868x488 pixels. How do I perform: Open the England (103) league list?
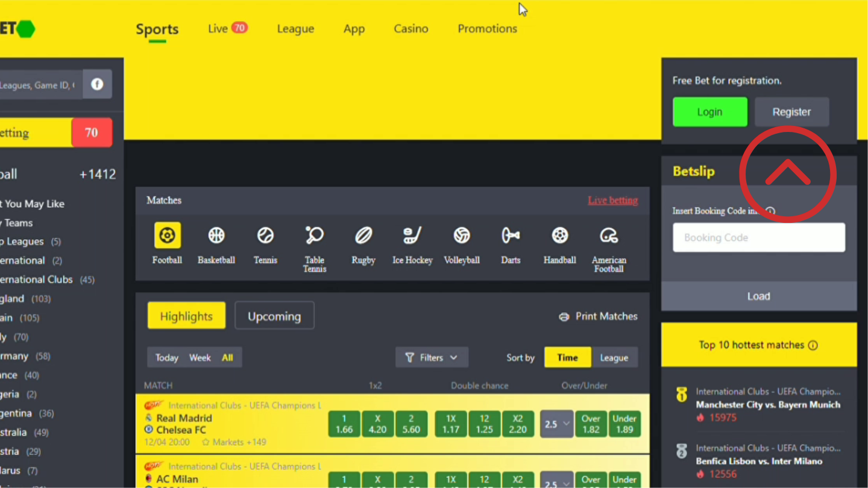pyautogui.click(x=25, y=299)
